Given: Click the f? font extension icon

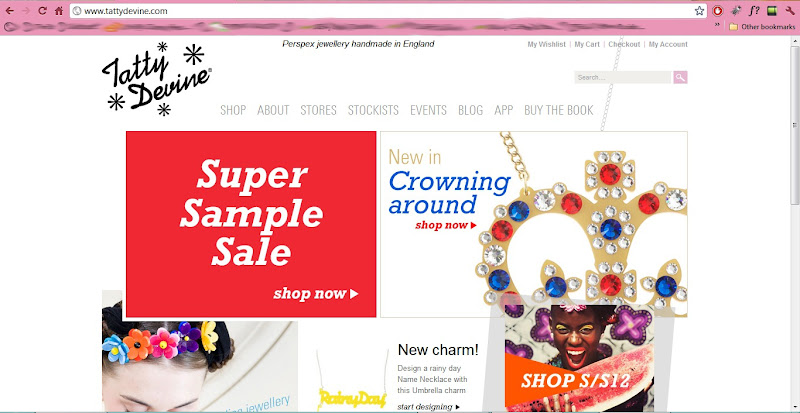Looking at the screenshot, I should [754, 10].
